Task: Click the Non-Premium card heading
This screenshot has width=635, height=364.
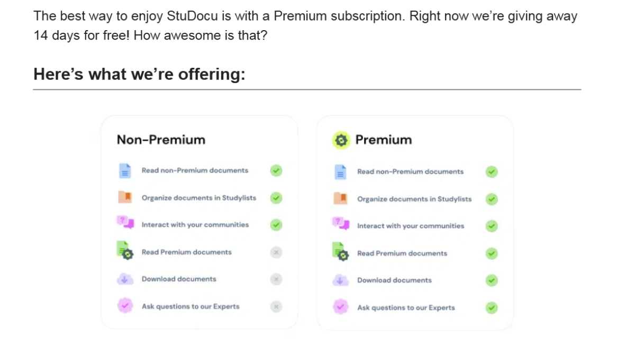Action: (x=161, y=140)
